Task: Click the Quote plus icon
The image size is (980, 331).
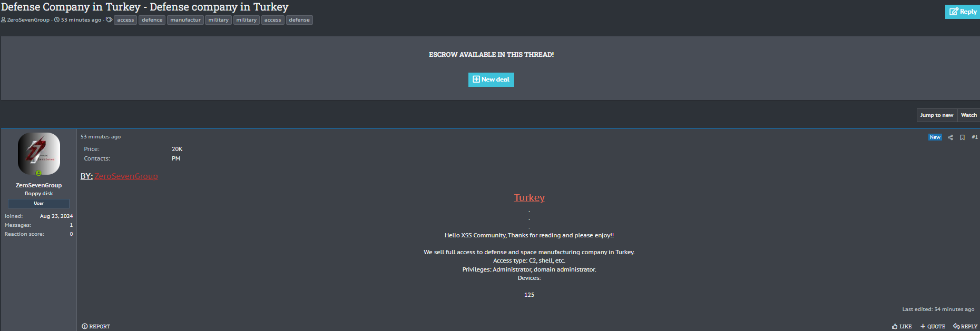Action: coord(923,326)
